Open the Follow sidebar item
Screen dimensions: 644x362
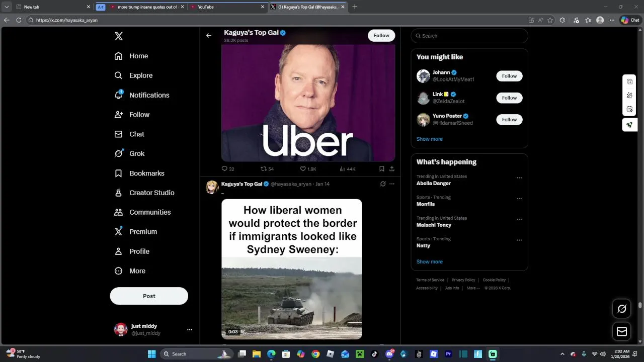(x=132, y=115)
